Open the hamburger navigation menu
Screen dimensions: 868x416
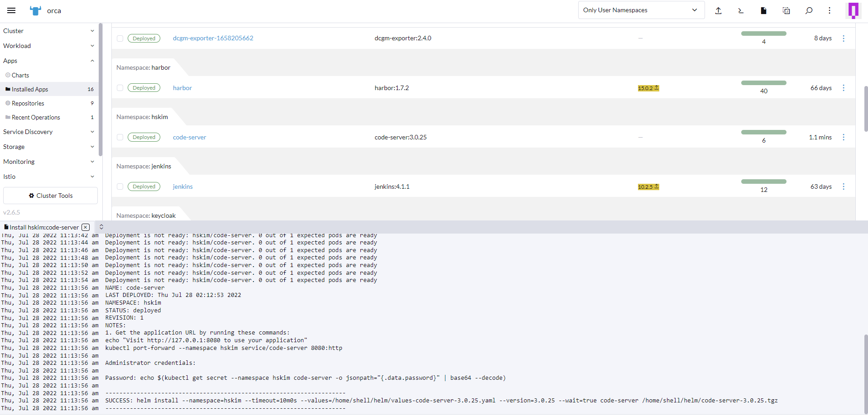point(11,10)
